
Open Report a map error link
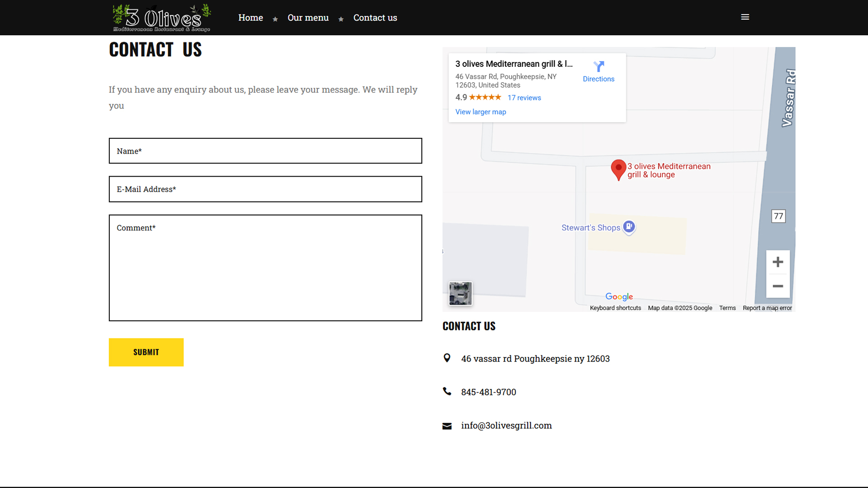point(767,308)
